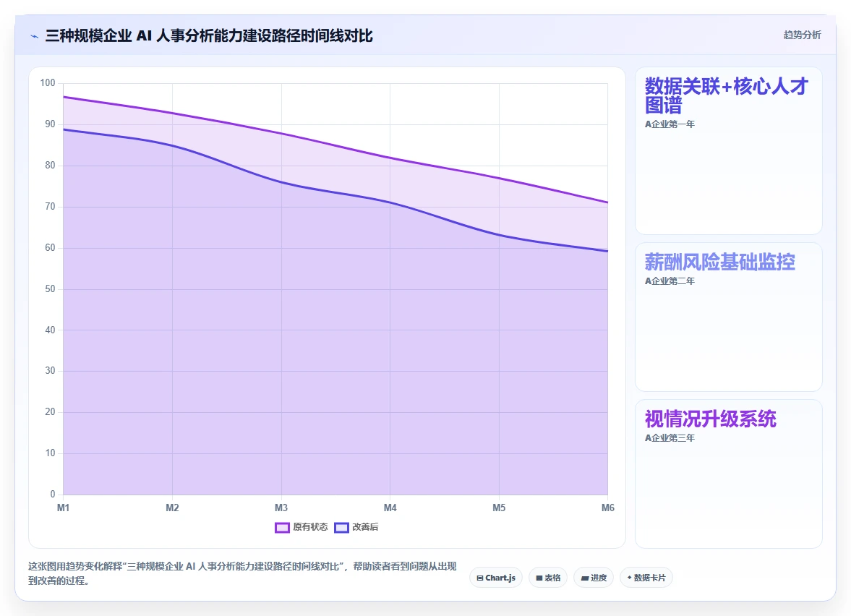Viewport: 851px width, 616px height.
Task: Click the 50 y-axis value
Action: [x=50, y=288]
